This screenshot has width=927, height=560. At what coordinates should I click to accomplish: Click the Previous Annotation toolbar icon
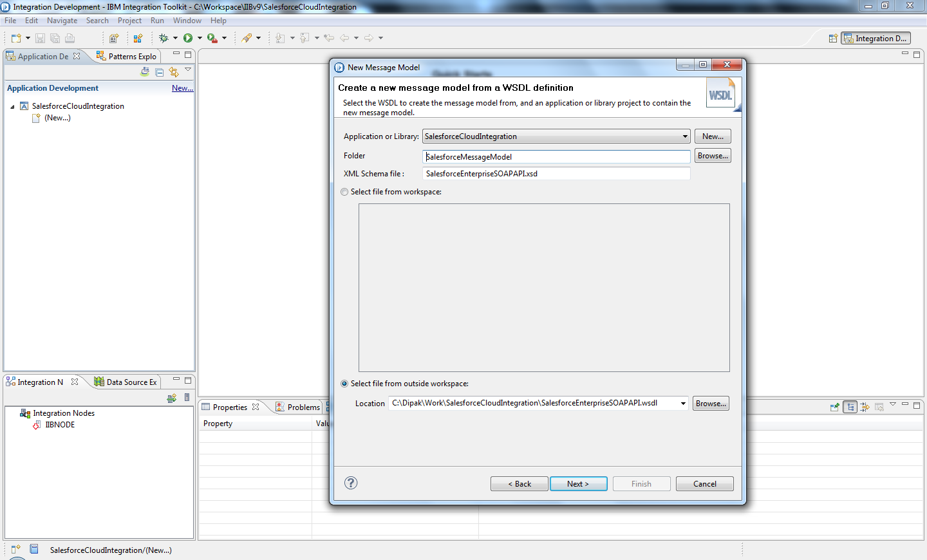coord(304,38)
